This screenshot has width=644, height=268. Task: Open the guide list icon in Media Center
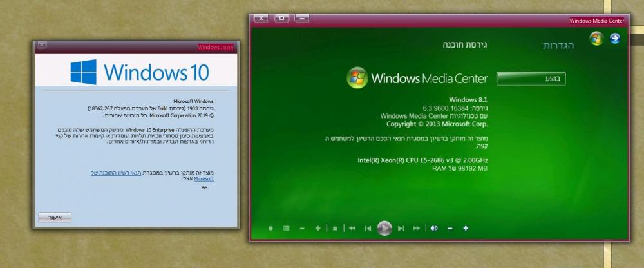[287, 229]
